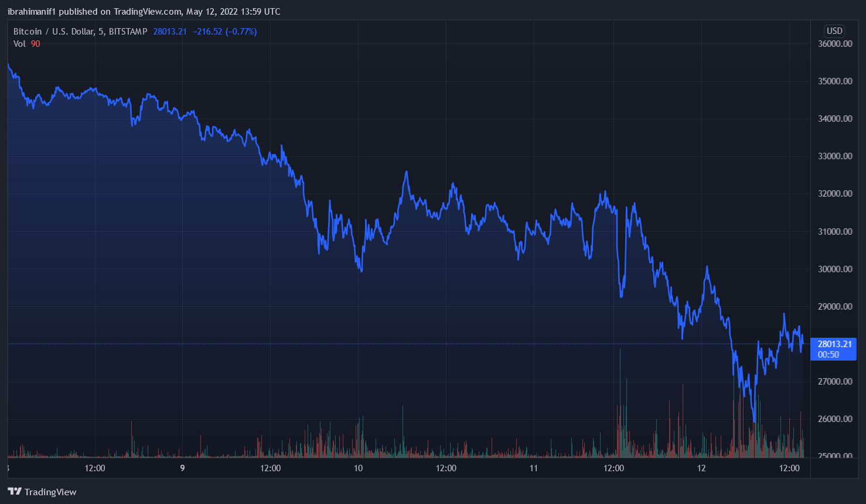The height and width of the screenshot is (504, 866).
Task: Click the ibrahimanif1 publisher name
Action: [x=32, y=12]
